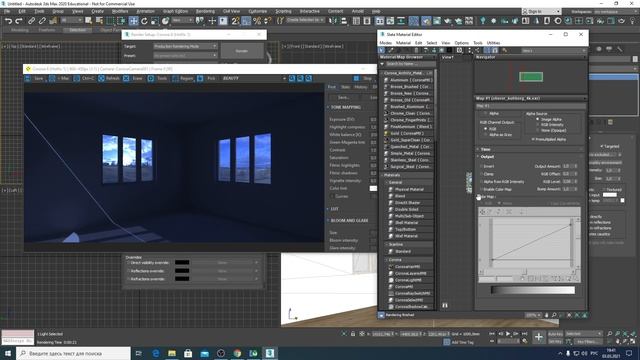Open the Preset dropdown in Render Setup
This screenshot has width=640, height=360.
185,56
